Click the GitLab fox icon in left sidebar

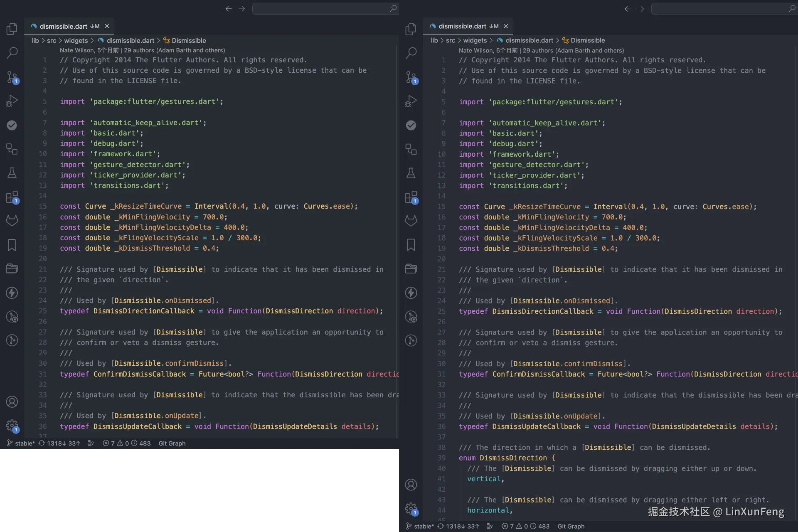tap(12, 221)
